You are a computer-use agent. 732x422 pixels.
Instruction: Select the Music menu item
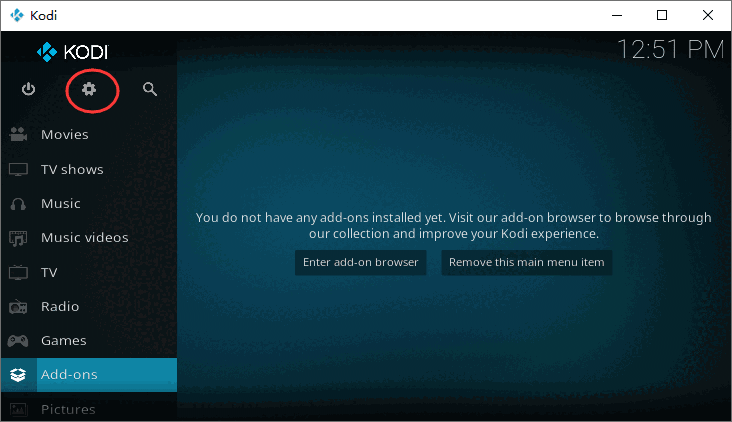tap(89, 204)
